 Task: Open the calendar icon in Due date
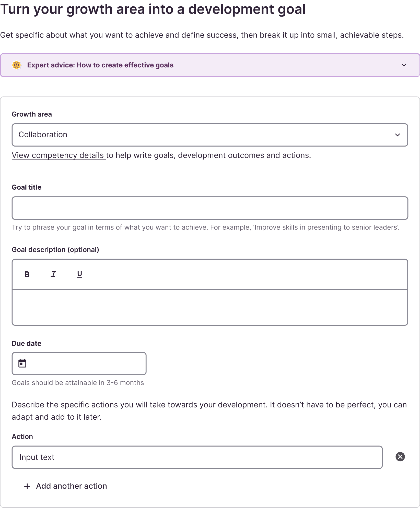22,363
